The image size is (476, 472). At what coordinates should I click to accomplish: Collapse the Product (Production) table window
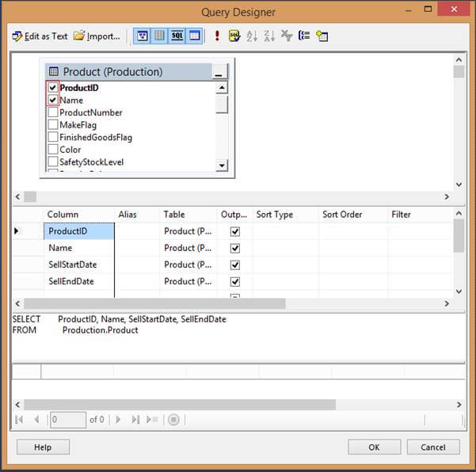219,72
